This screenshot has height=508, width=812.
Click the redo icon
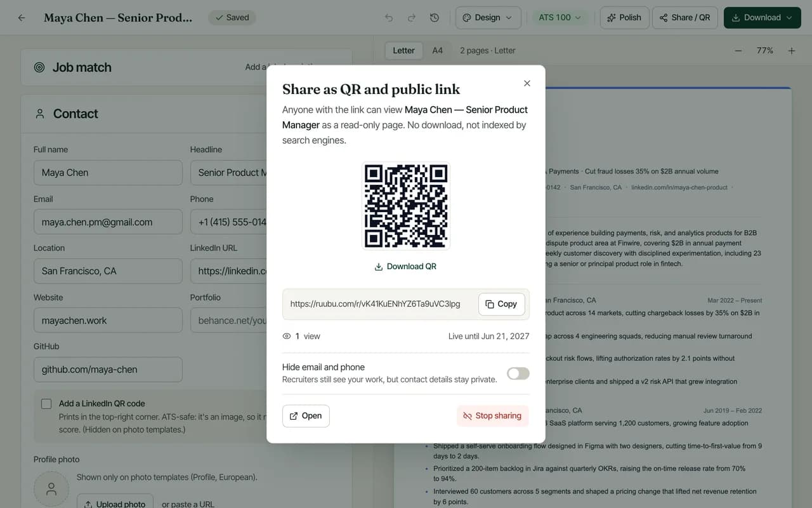(x=412, y=18)
